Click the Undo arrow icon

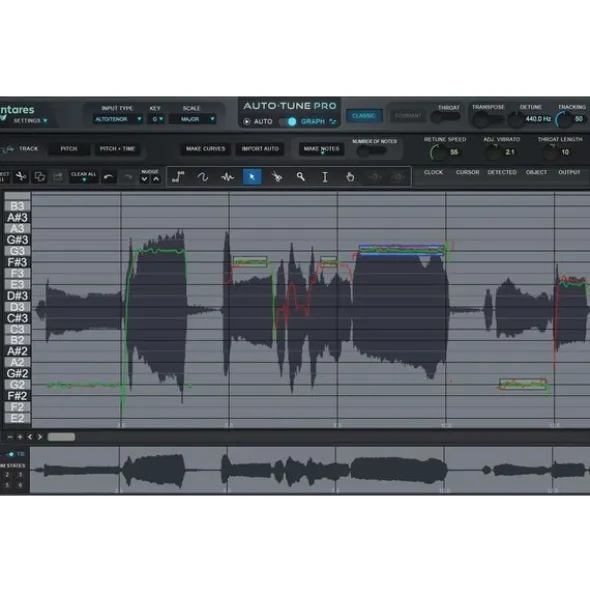[x=109, y=176]
